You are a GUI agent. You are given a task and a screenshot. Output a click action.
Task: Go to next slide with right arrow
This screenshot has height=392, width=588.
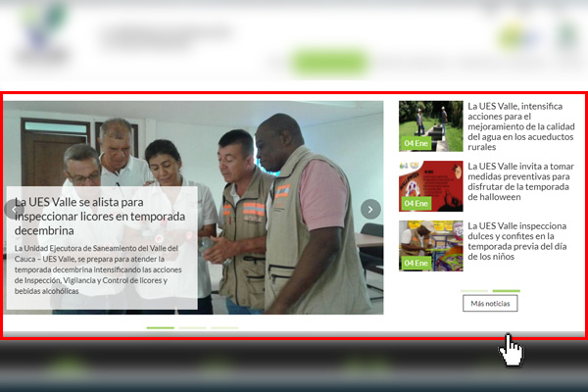click(370, 210)
